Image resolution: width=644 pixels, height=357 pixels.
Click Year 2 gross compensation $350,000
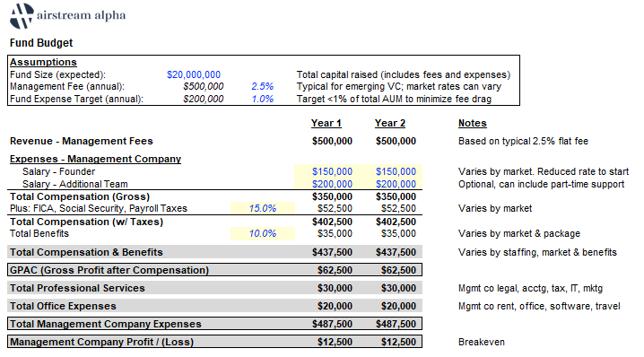click(x=396, y=196)
